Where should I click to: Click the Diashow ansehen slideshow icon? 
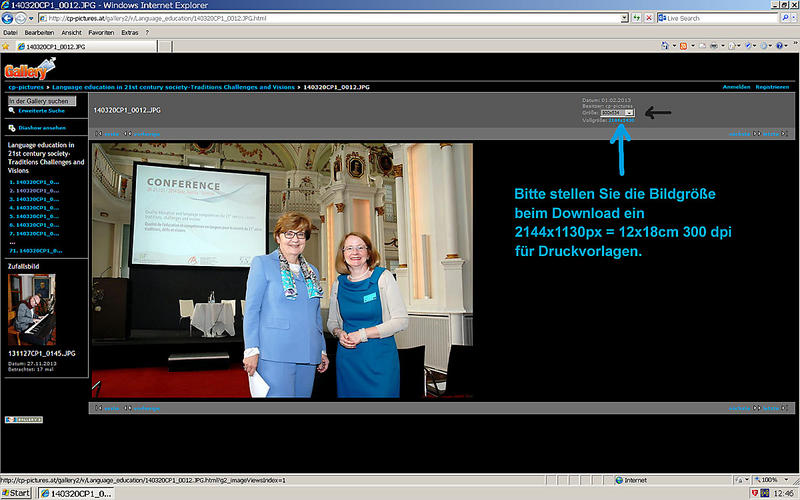[x=11, y=128]
